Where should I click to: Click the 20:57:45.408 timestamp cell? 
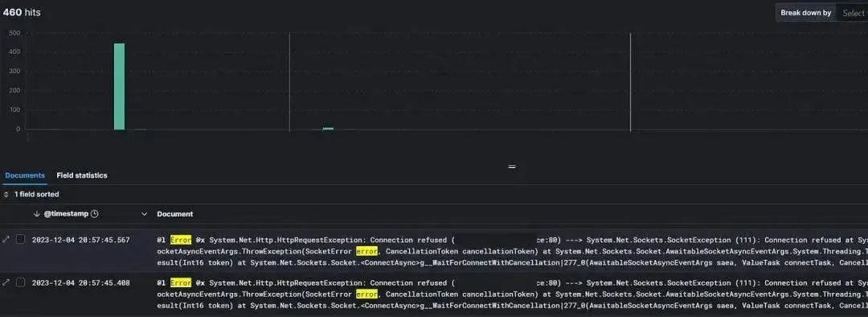tap(81, 282)
